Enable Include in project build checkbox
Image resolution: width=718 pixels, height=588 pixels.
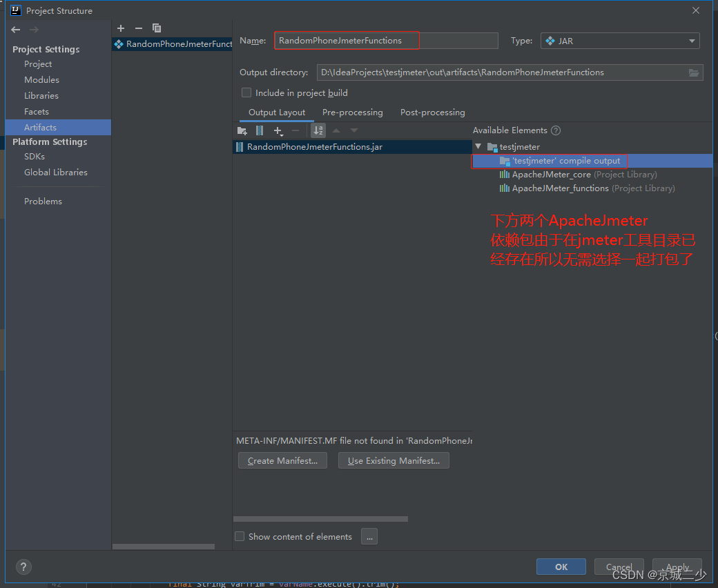[246, 93]
